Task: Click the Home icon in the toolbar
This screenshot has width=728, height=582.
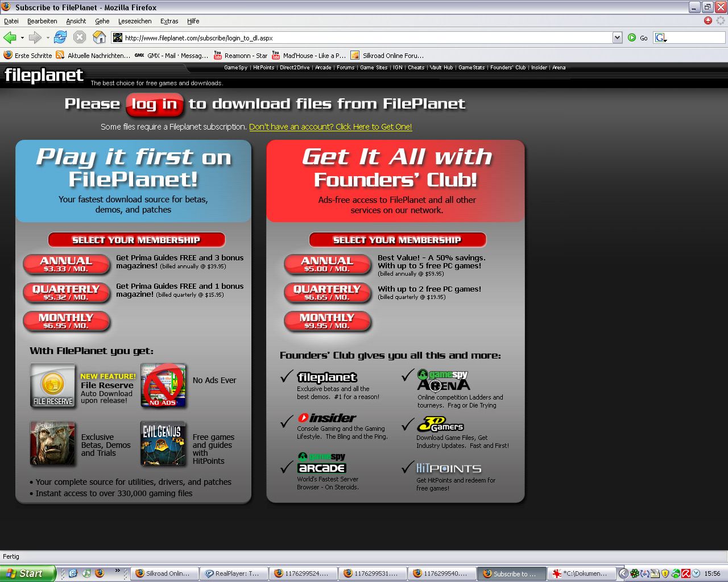Action: coord(99,38)
